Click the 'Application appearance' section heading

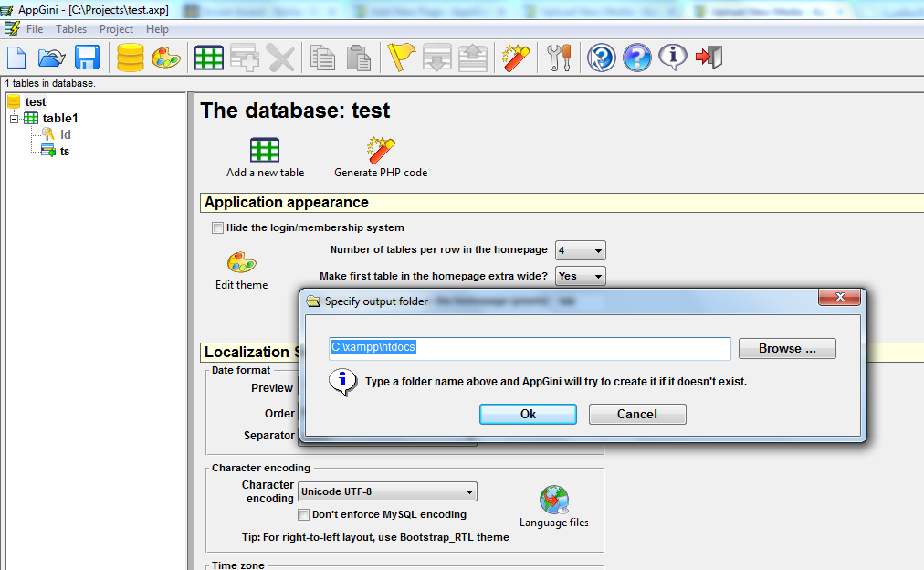click(x=287, y=202)
